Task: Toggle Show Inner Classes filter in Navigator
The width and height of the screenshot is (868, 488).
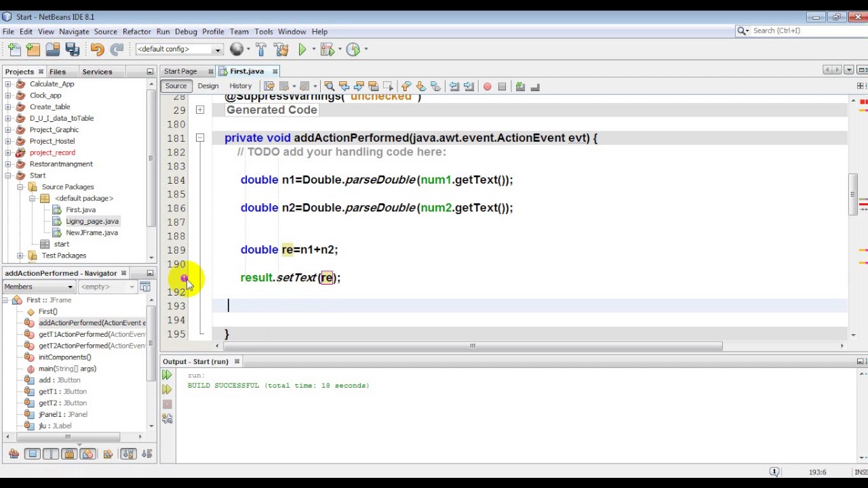Action: click(x=87, y=454)
